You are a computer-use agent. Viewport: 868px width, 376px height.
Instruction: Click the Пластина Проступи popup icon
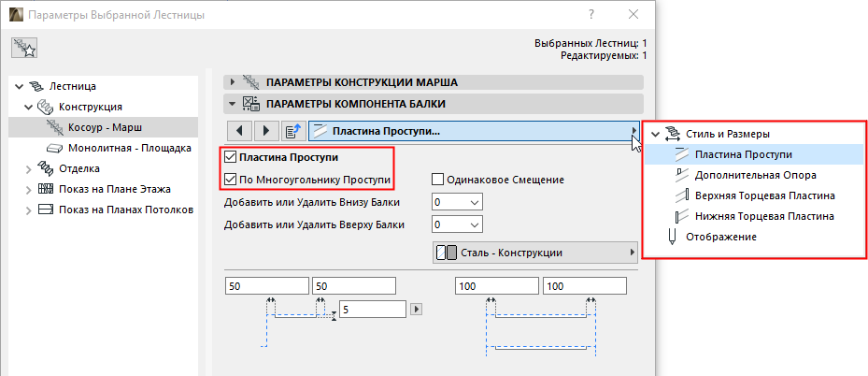point(681,154)
